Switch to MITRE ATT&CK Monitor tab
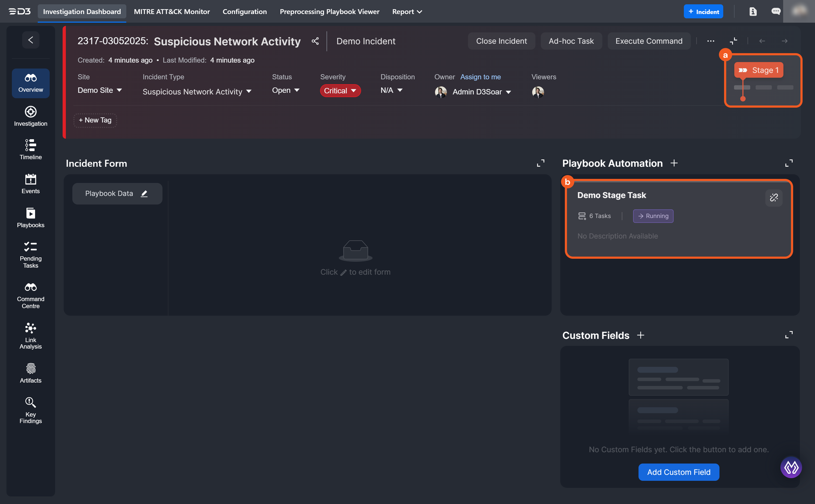 point(172,12)
